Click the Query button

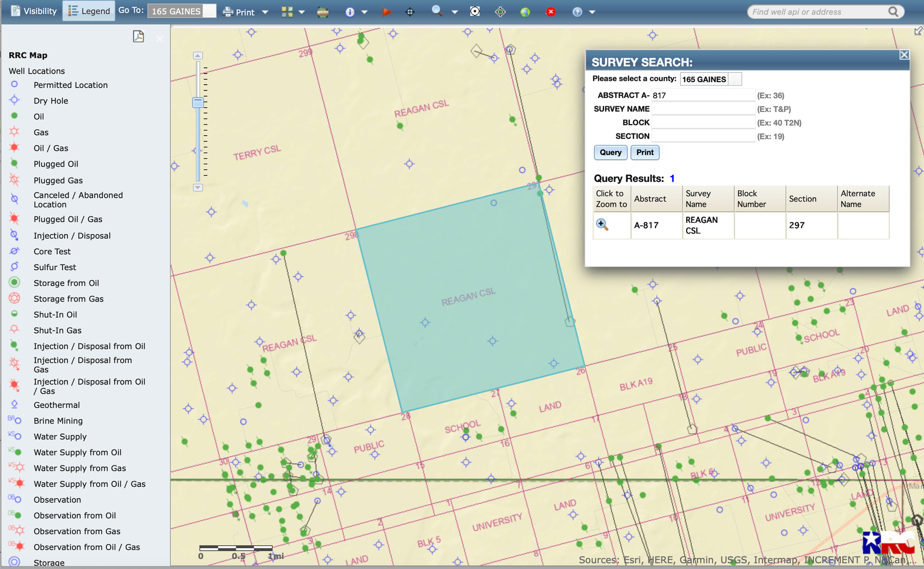pyautogui.click(x=610, y=153)
